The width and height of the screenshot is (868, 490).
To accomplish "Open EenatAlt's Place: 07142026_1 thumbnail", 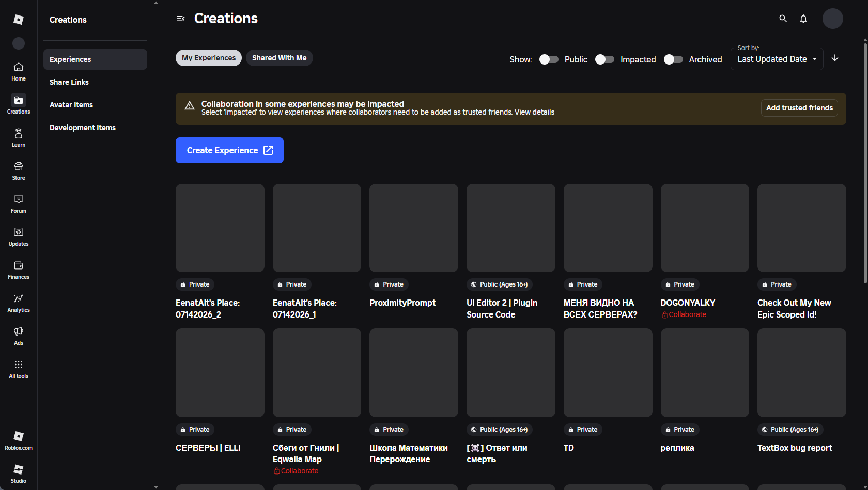I will [317, 228].
